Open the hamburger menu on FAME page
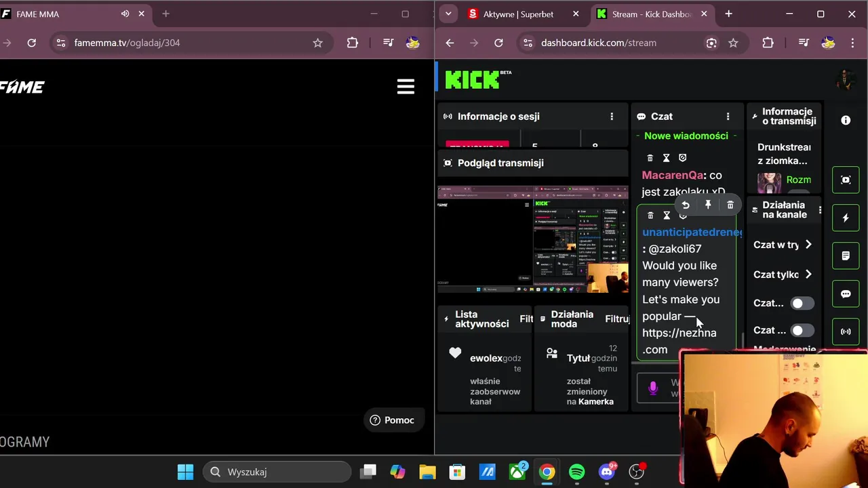Image resolution: width=868 pixels, height=488 pixels. point(406,86)
